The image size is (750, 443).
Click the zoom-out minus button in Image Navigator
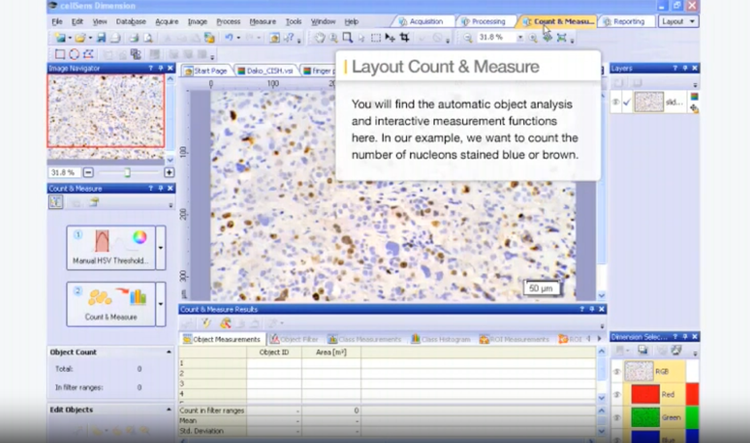click(x=87, y=172)
